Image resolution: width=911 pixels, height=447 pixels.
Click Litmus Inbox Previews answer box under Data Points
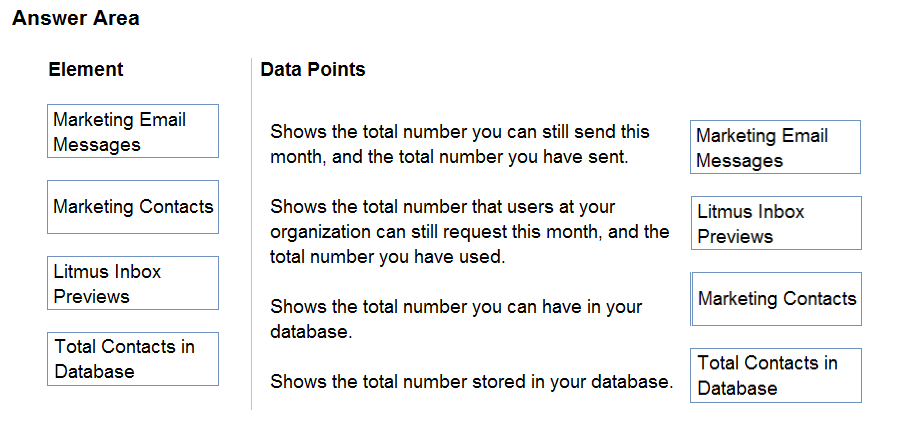(x=776, y=223)
